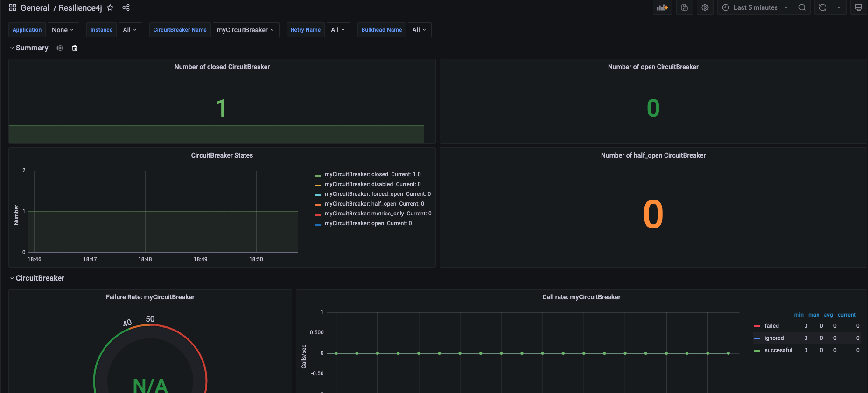Open the dashboards grid icon
Image resolution: width=868 pixels, height=393 pixels.
coord(13,7)
